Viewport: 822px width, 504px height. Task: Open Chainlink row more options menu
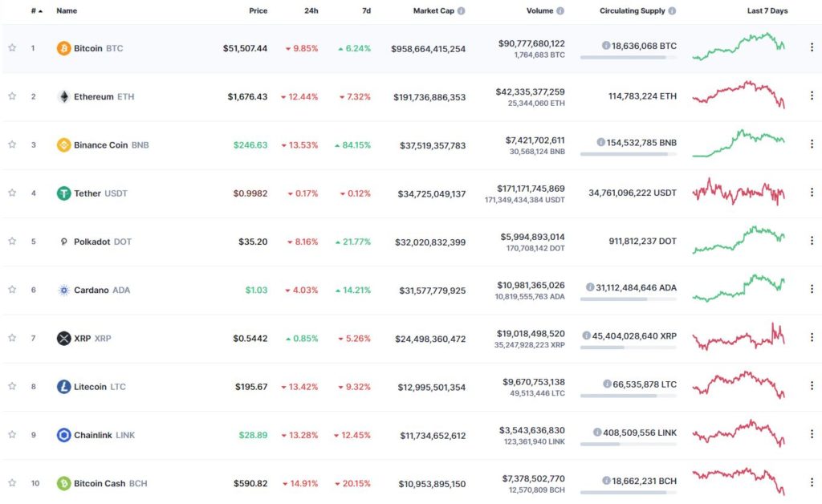pyautogui.click(x=812, y=434)
